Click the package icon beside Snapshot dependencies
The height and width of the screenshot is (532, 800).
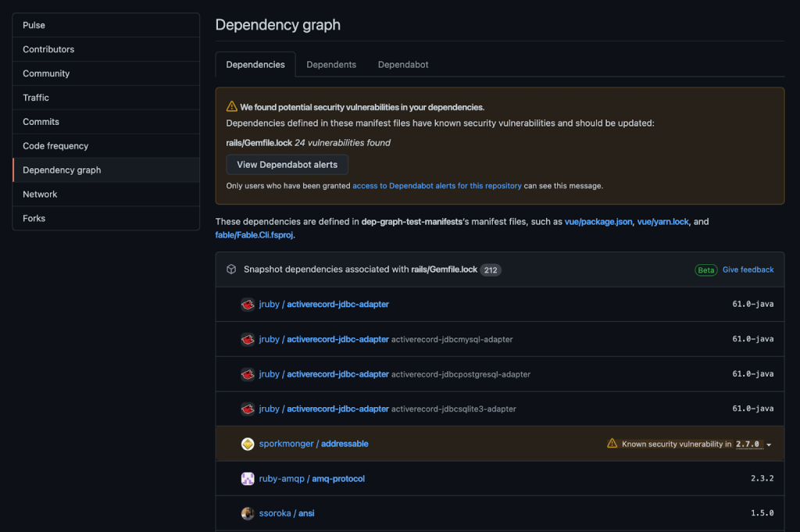click(x=231, y=270)
